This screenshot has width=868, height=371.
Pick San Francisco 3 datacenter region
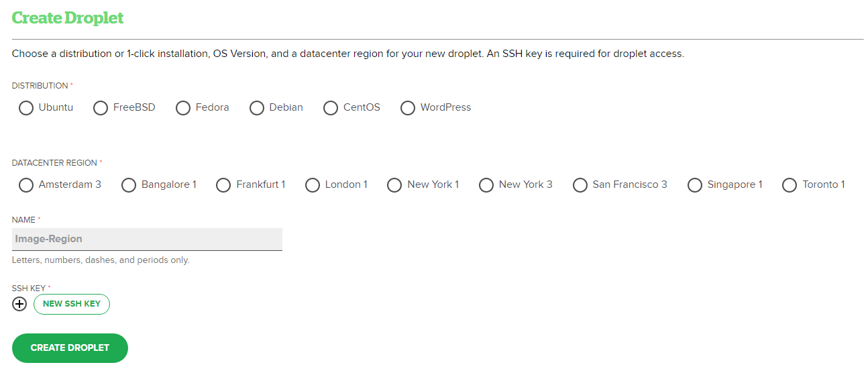[x=580, y=185]
